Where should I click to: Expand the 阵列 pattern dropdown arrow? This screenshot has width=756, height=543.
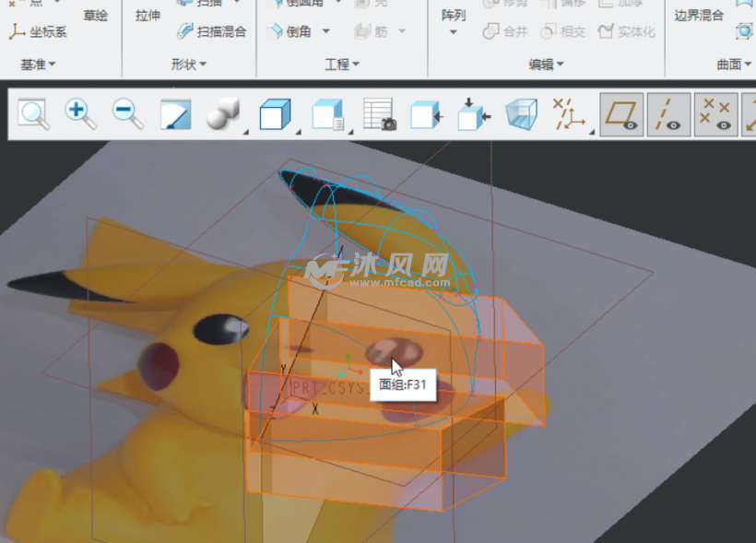(454, 33)
